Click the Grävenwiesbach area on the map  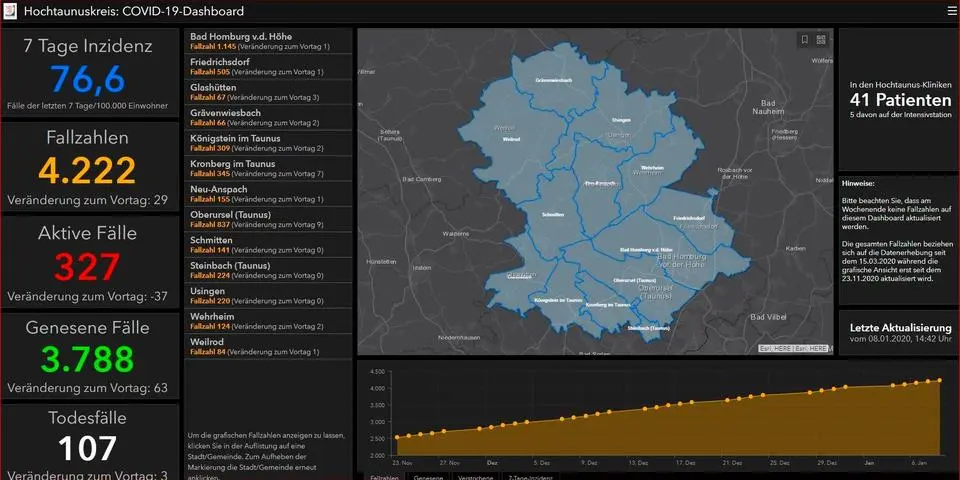coord(553,80)
